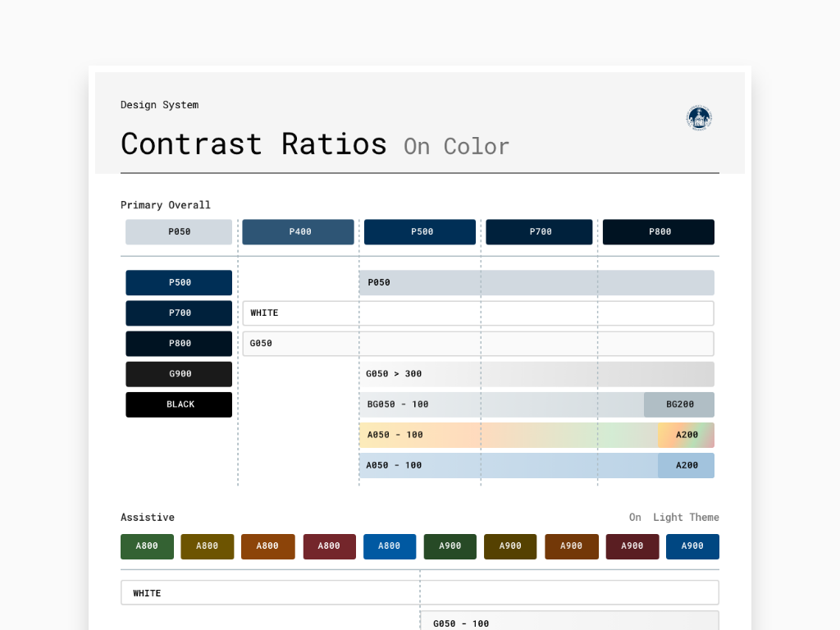Click the 'On Light Theme' label

pos(674,518)
